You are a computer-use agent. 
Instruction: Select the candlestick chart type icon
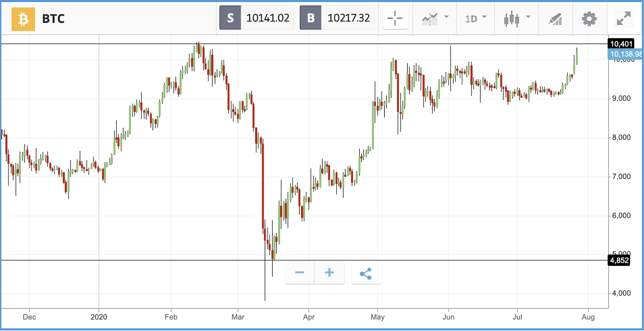coord(512,19)
